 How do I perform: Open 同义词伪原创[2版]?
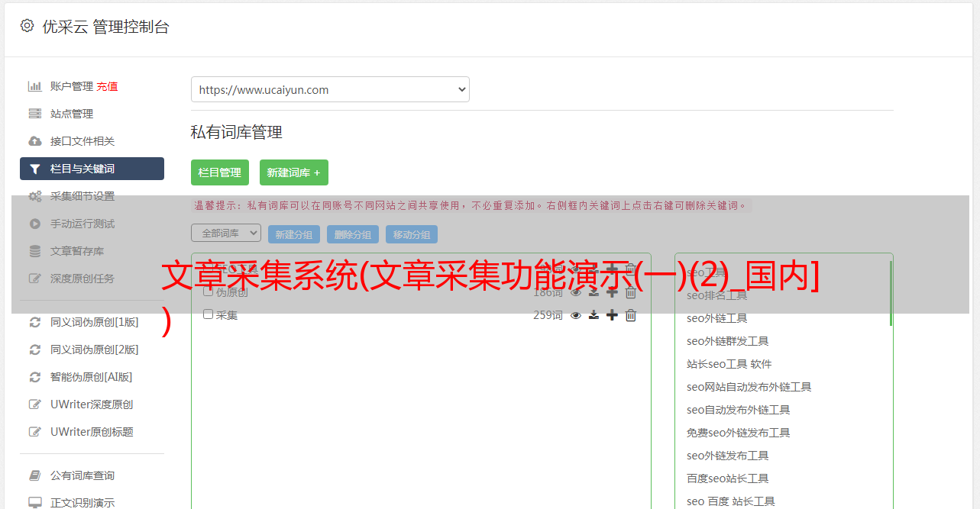(95, 350)
